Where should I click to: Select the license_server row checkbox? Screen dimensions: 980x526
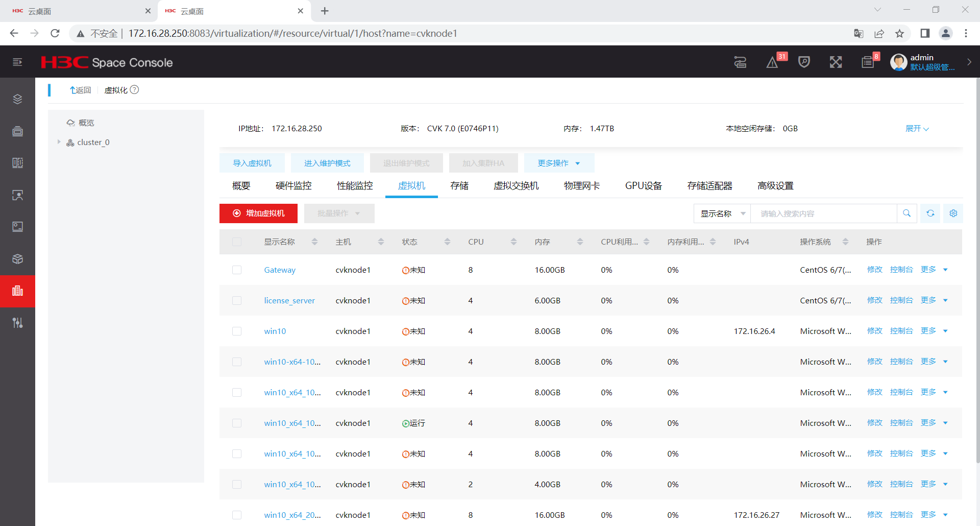point(237,301)
